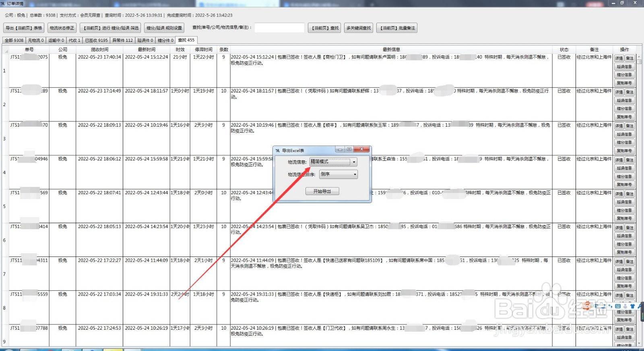Click 复制单号 button in row 1
This screenshot has height=351, width=644.
(x=624, y=83)
